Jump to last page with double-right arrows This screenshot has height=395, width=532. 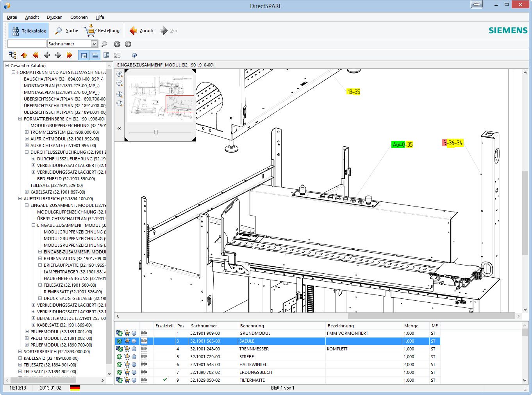(70, 55)
